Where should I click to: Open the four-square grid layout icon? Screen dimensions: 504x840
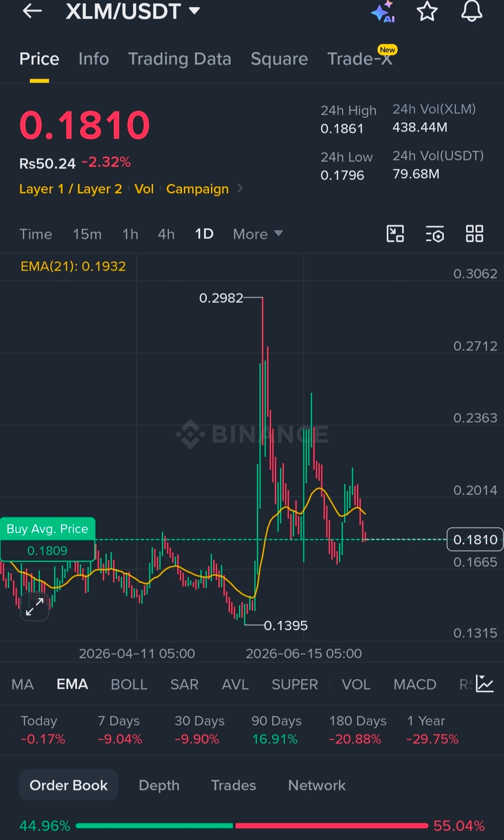click(475, 234)
